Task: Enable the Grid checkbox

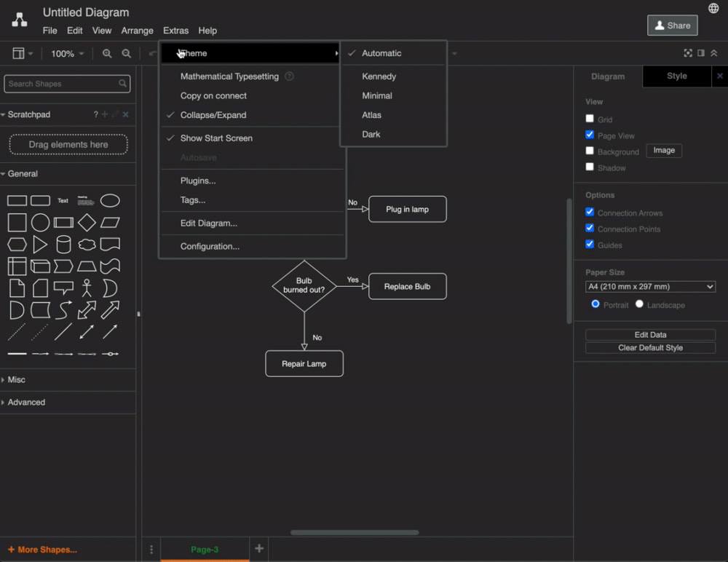Action: coord(590,119)
